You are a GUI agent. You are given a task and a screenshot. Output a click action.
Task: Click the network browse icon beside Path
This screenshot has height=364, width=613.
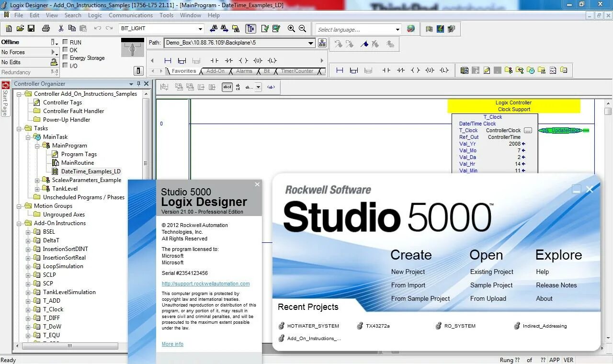click(x=322, y=43)
